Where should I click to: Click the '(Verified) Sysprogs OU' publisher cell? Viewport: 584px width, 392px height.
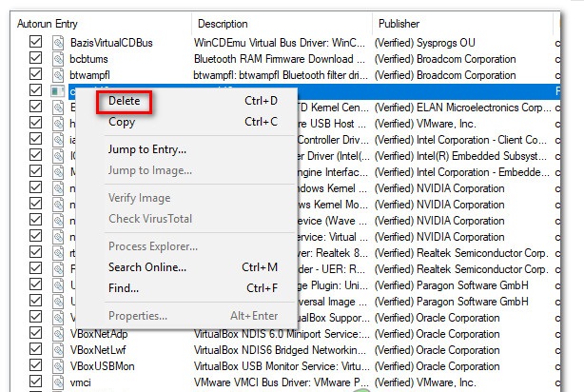[x=424, y=43]
